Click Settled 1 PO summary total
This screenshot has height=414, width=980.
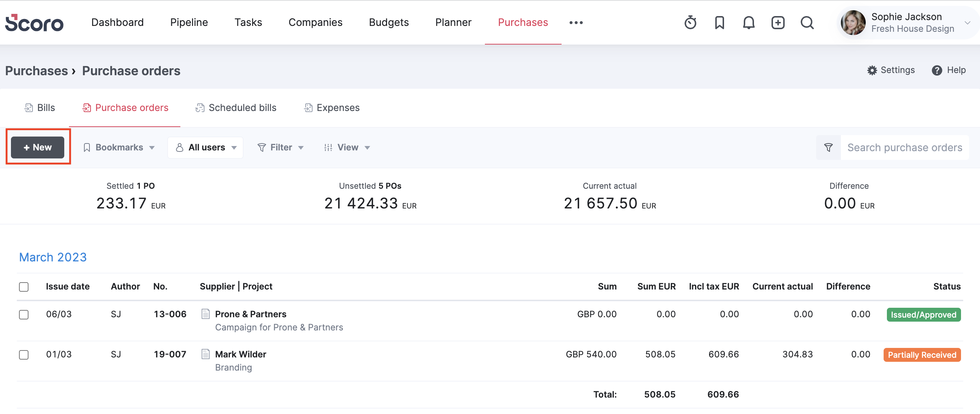(x=131, y=196)
